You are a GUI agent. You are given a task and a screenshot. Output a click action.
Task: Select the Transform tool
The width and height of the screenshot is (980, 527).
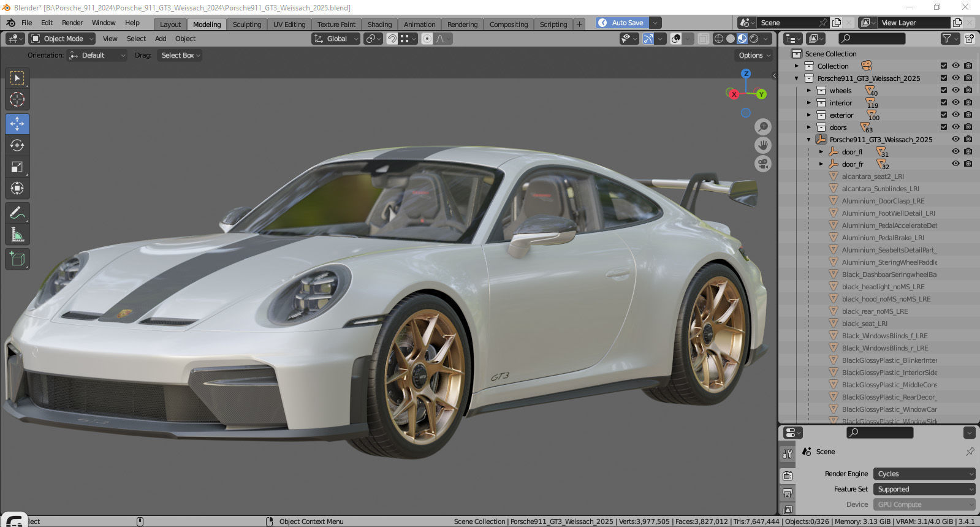click(17, 188)
